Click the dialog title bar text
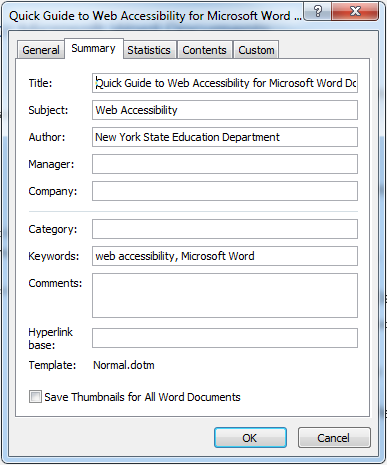The image size is (387, 465). (x=155, y=16)
